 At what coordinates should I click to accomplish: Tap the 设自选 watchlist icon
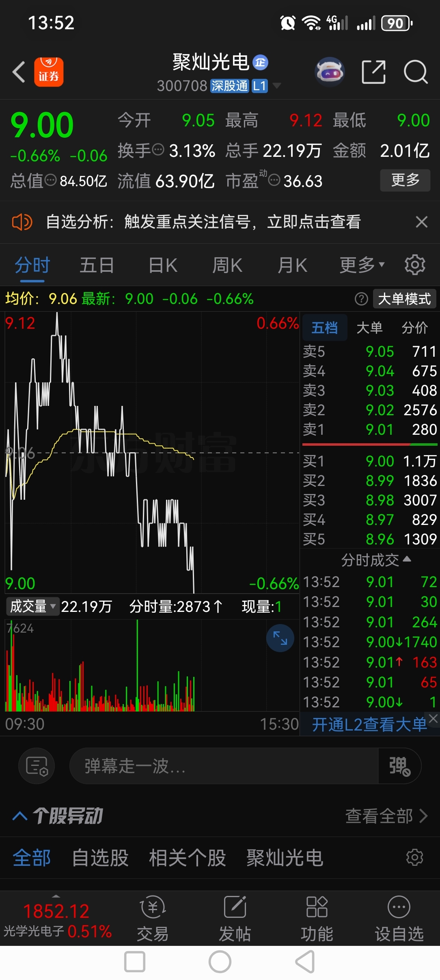399,919
